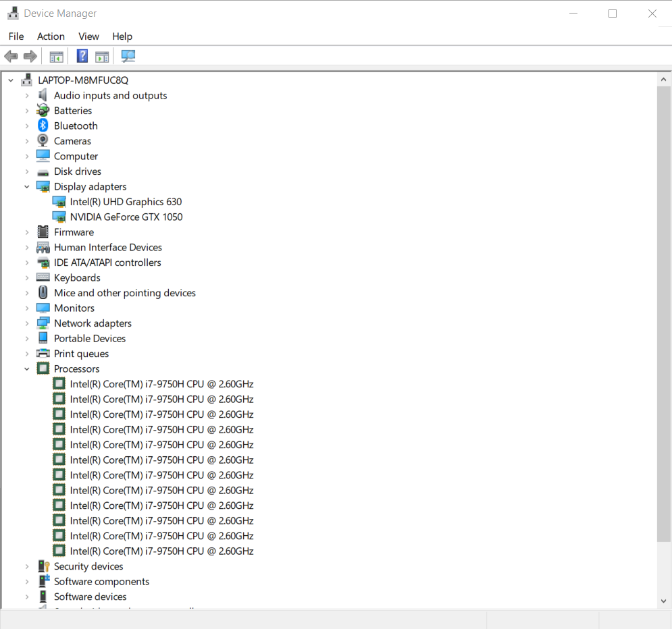Screen dimensions: 672x629
Task: Collapse the LAPTOP-M8MFUC8Q root node
Action: (x=11, y=80)
